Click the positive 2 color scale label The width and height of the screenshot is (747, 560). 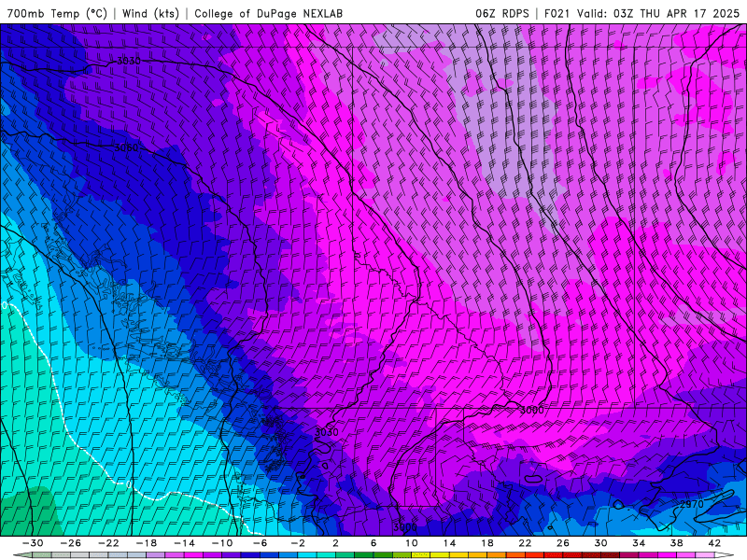pos(335,543)
